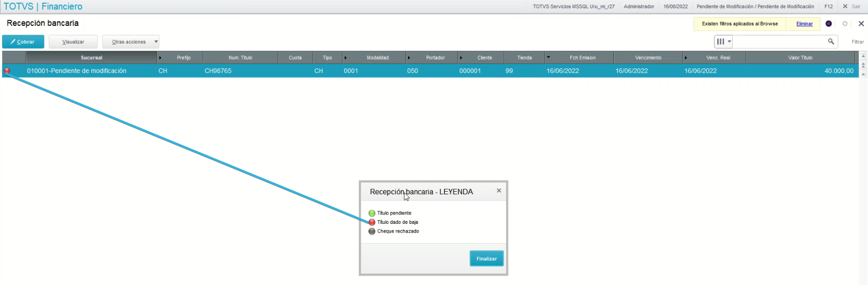Click the Valor Título column header
Viewport: 868px width, 285px height.
[x=800, y=58]
